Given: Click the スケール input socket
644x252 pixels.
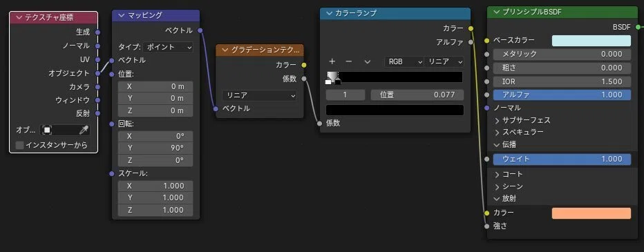Looking at the screenshot, I should (x=112, y=173).
